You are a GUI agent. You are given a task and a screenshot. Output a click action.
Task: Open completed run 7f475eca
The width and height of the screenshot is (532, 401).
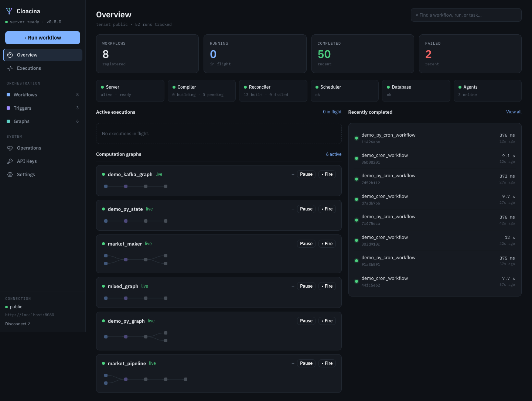coord(435,220)
